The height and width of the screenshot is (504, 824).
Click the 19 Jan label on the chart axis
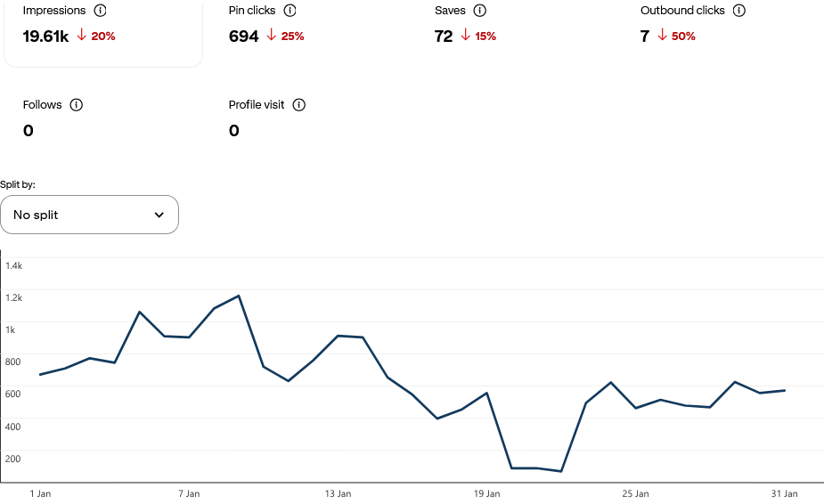point(487,493)
